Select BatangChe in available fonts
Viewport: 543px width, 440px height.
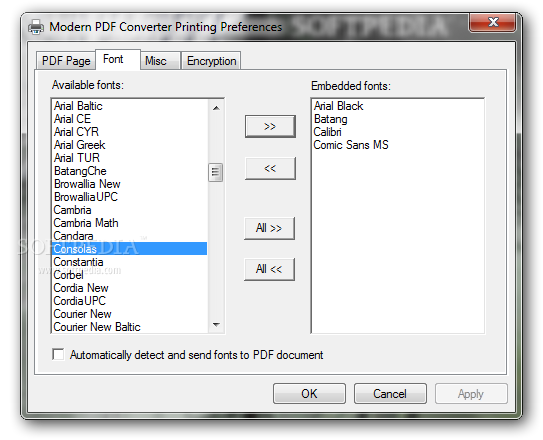point(130,171)
